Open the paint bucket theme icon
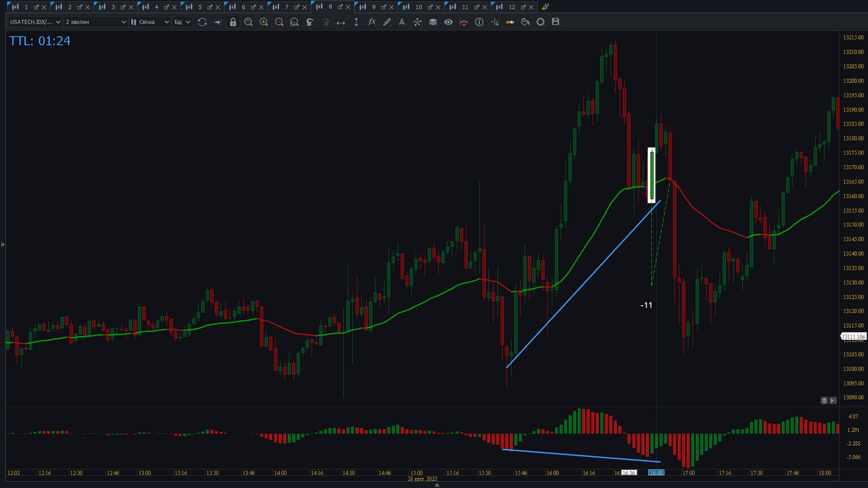This screenshot has width=868, height=488. 526,22
